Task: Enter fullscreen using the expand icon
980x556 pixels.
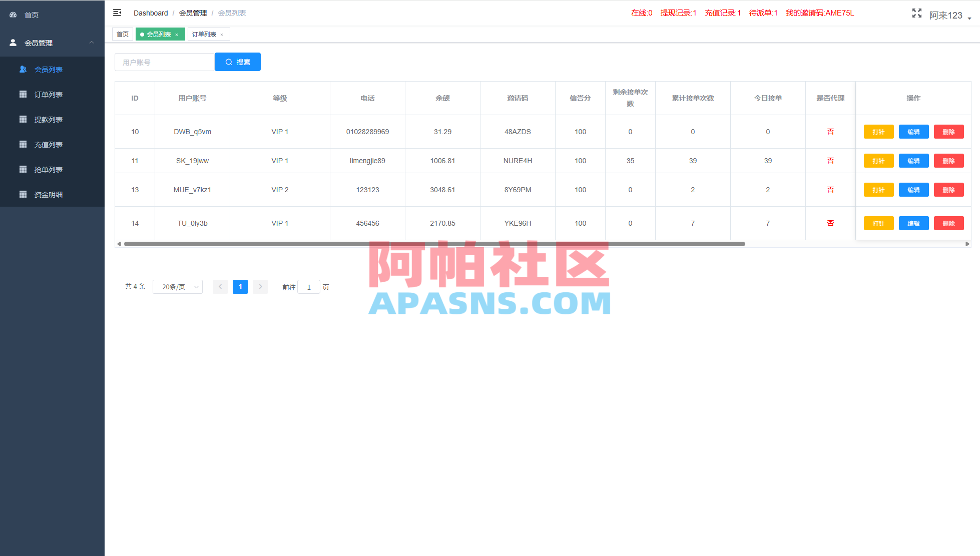Action: [x=916, y=14]
